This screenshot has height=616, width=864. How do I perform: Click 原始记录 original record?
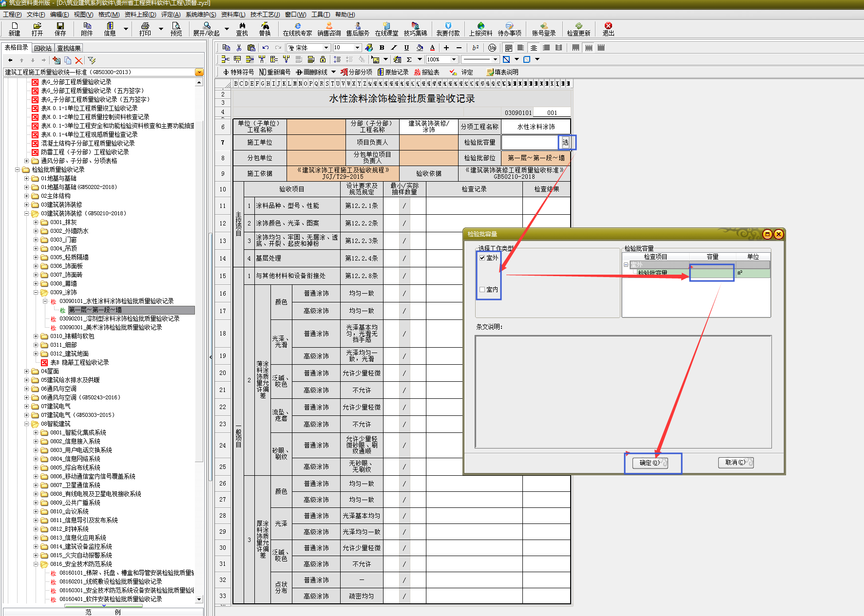click(393, 72)
